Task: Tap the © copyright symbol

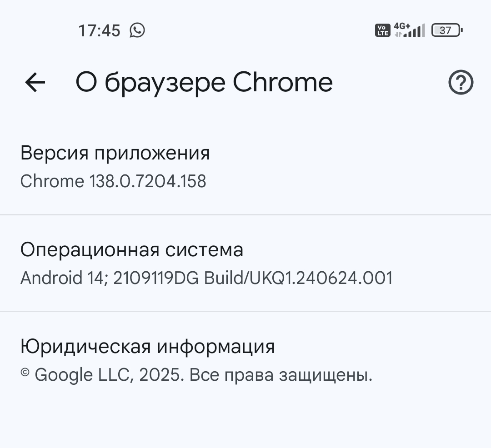Action: [25, 373]
